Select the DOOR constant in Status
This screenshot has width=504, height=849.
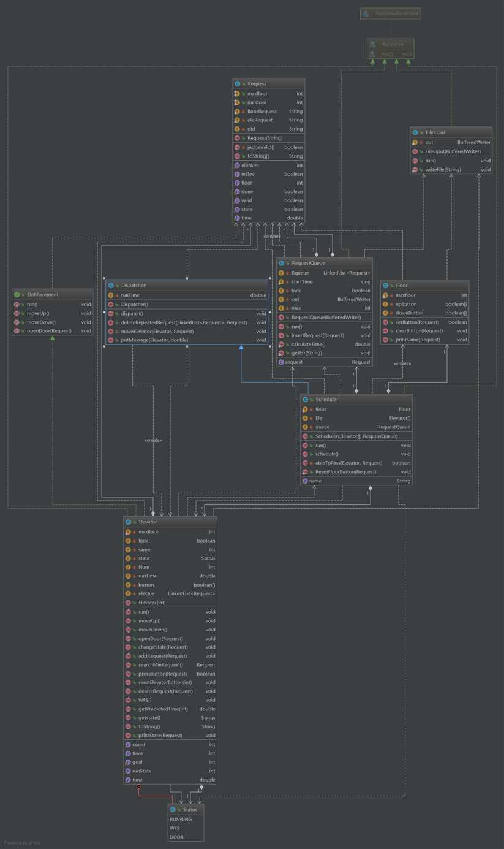[x=186, y=837]
